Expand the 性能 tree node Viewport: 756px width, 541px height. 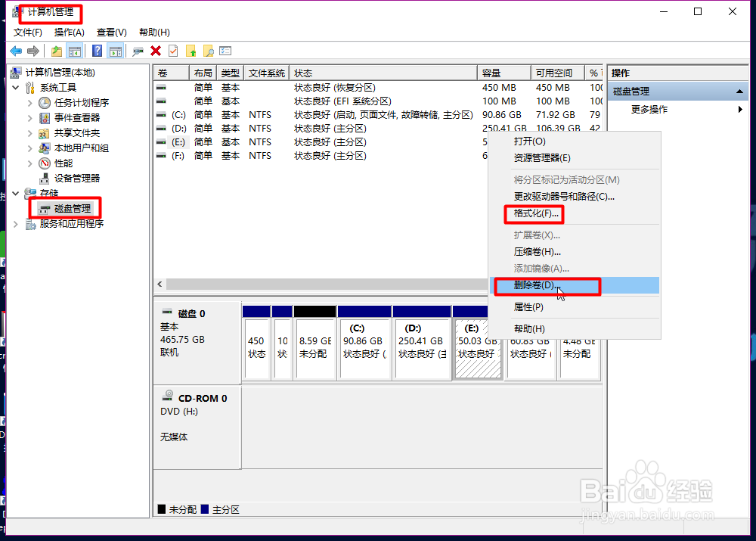[30, 163]
